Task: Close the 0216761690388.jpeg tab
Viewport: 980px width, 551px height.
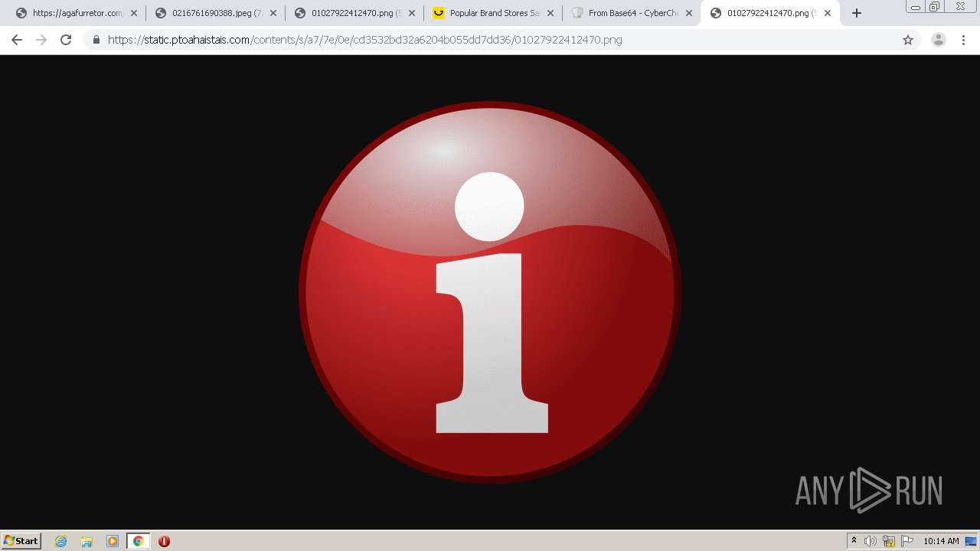Action: pos(273,13)
